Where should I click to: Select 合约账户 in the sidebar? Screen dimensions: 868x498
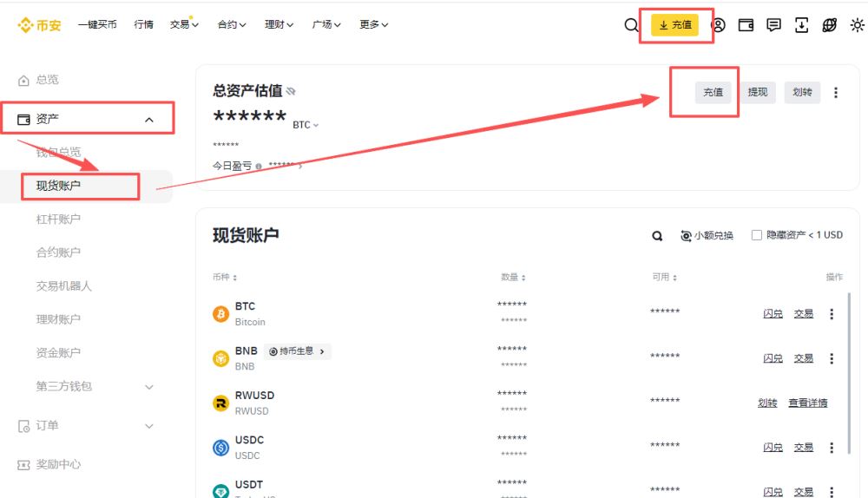tap(58, 252)
